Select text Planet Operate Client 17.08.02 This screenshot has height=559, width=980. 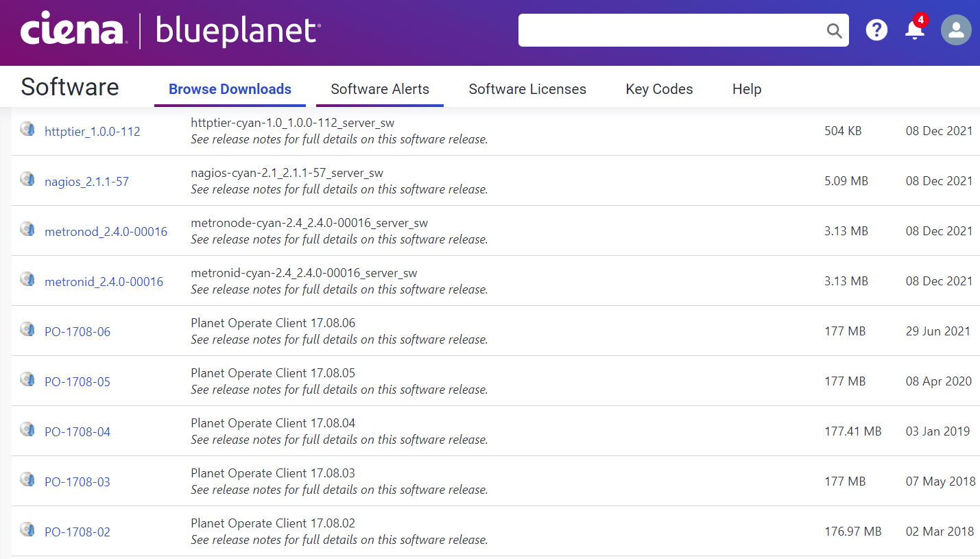273,523
